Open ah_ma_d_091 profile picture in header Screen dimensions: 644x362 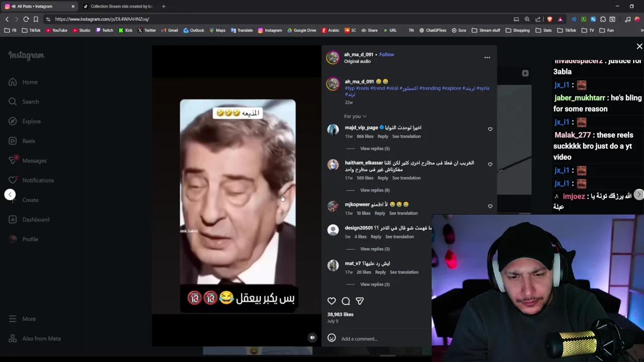coord(333,57)
